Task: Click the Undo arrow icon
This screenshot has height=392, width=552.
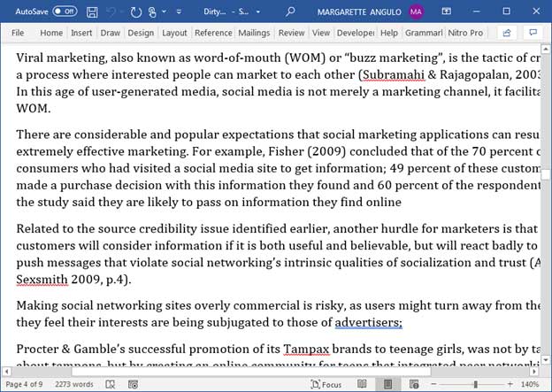Action: click(x=111, y=12)
